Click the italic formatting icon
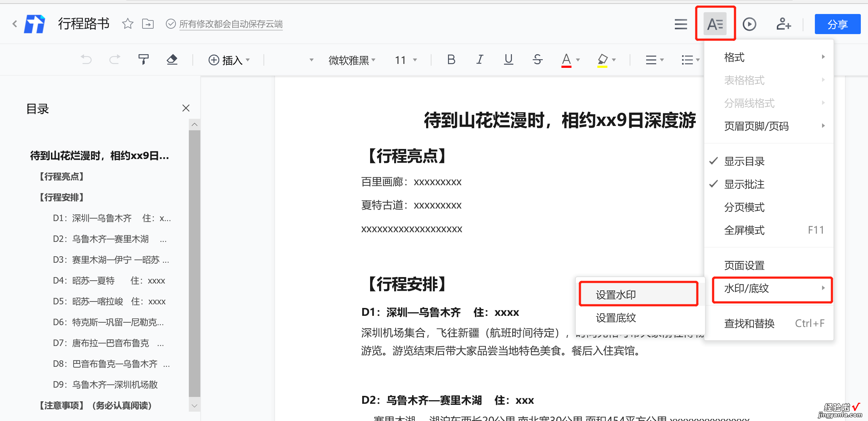This screenshot has height=421, width=868. point(480,60)
